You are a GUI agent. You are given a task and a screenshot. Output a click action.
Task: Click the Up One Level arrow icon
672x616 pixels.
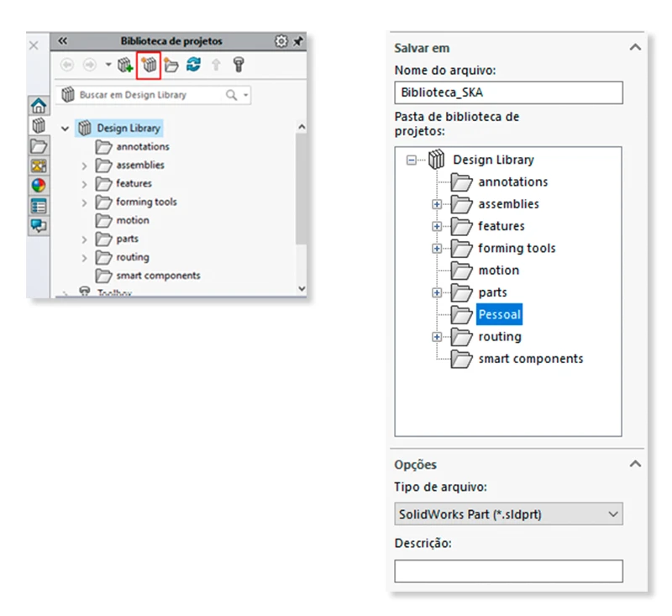coord(216,66)
